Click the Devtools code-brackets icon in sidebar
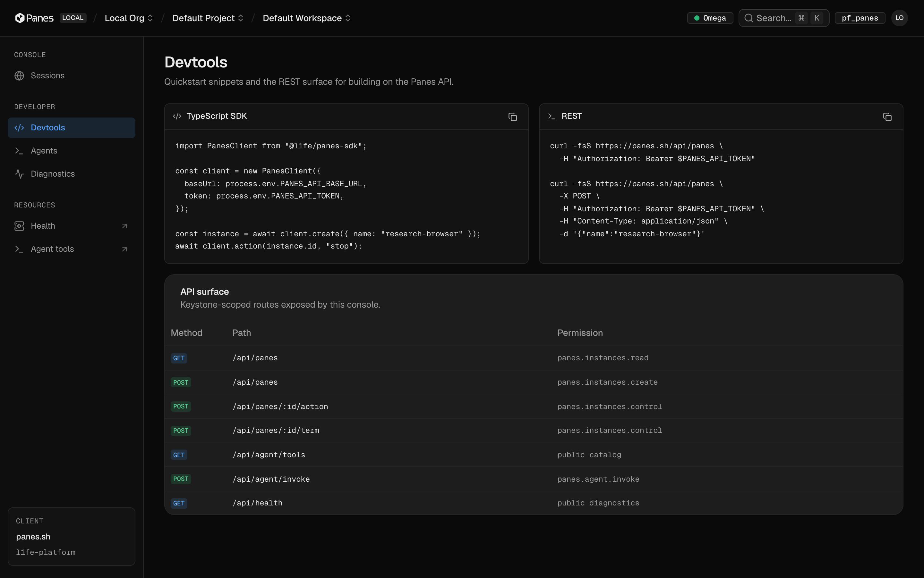The height and width of the screenshot is (578, 924). coord(19,128)
